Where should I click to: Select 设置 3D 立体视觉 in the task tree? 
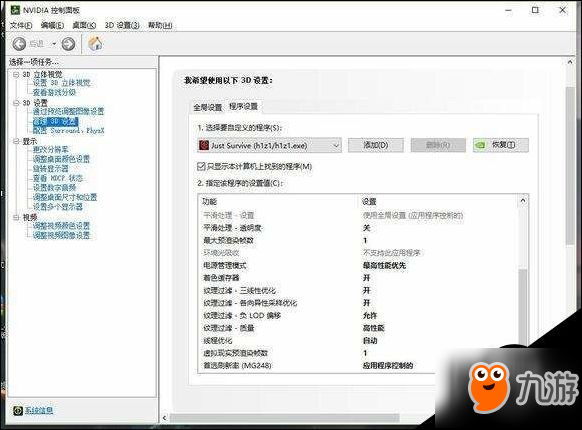click(62, 83)
